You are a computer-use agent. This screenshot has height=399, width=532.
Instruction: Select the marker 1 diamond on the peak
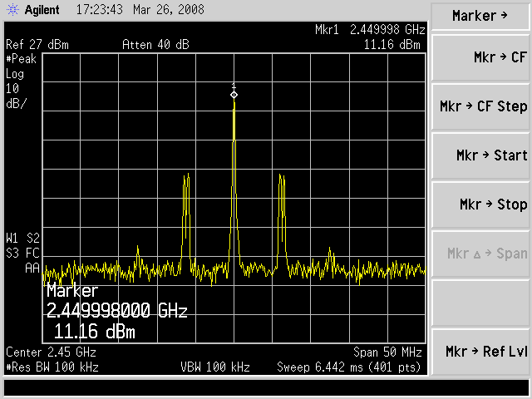(234, 96)
